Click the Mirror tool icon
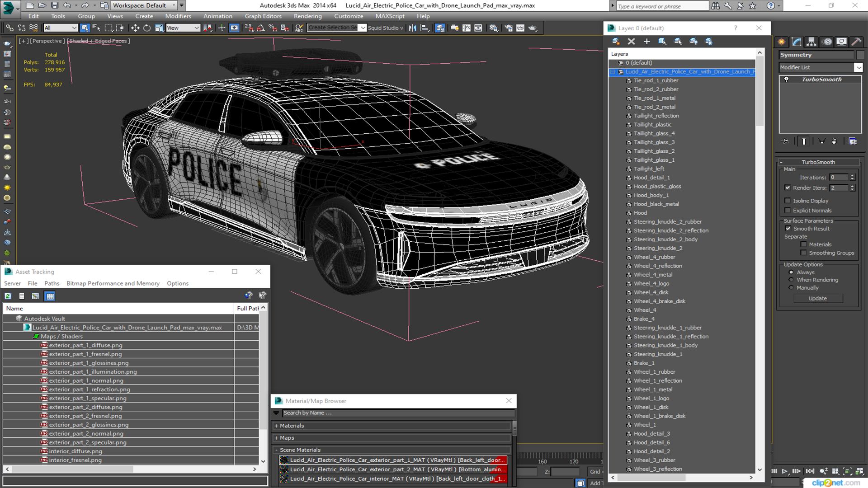The width and height of the screenshot is (868, 488). pos(412,28)
